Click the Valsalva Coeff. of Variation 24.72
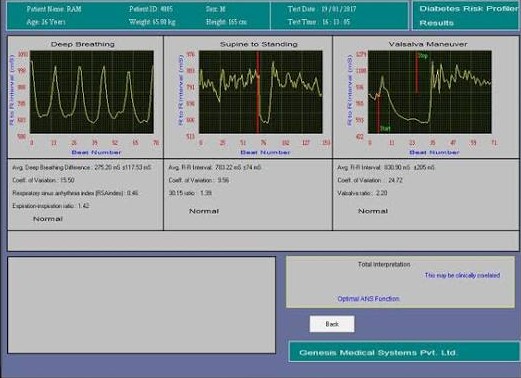 point(370,180)
